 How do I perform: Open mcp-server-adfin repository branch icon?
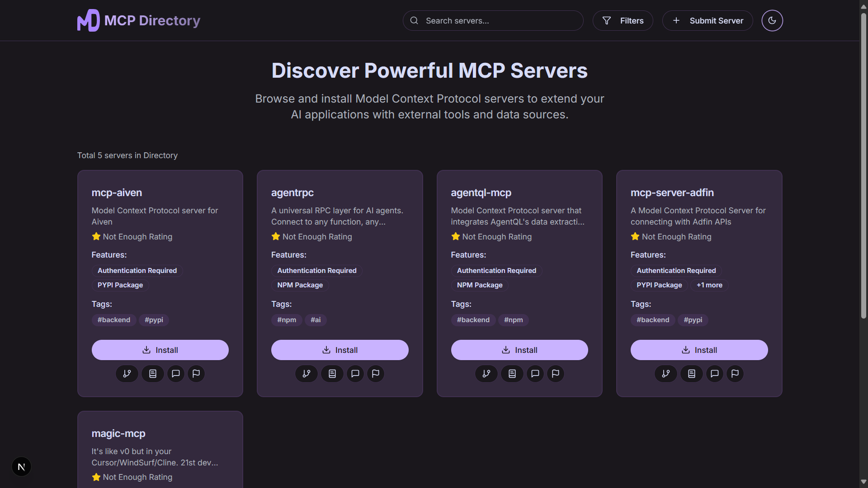666,374
